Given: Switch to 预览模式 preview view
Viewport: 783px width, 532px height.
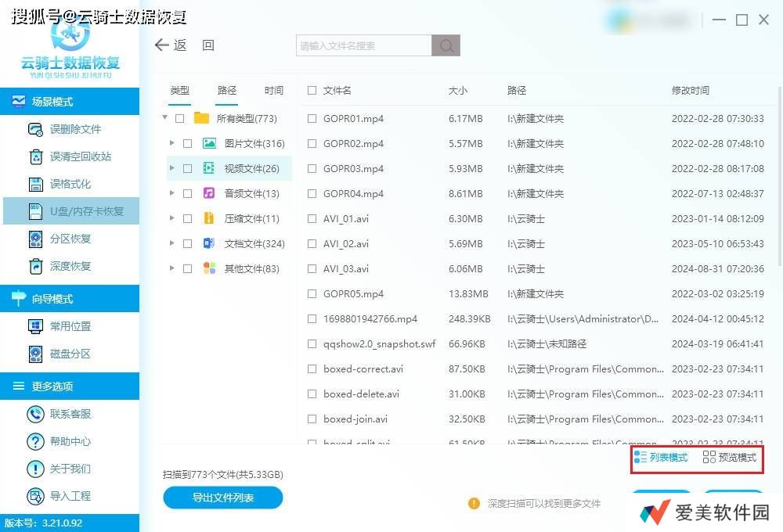Looking at the screenshot, I should pyautogui.click(x=730, y=458).
